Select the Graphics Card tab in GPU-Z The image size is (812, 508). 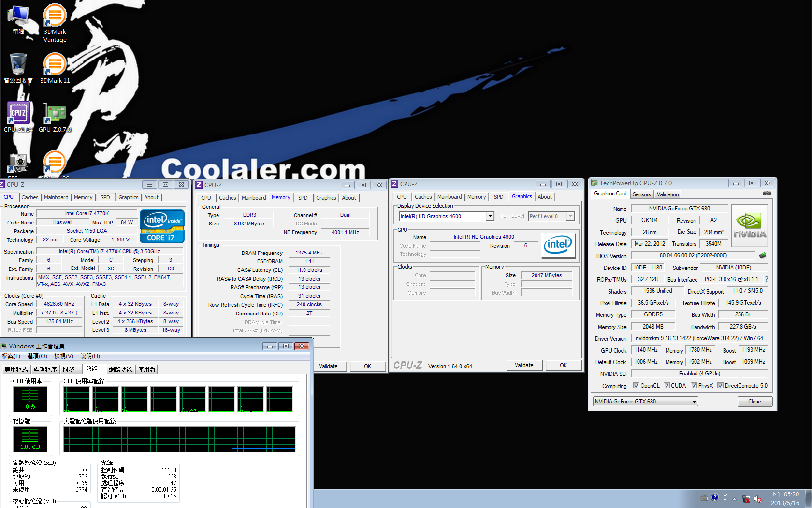click(x=610, y=194)
